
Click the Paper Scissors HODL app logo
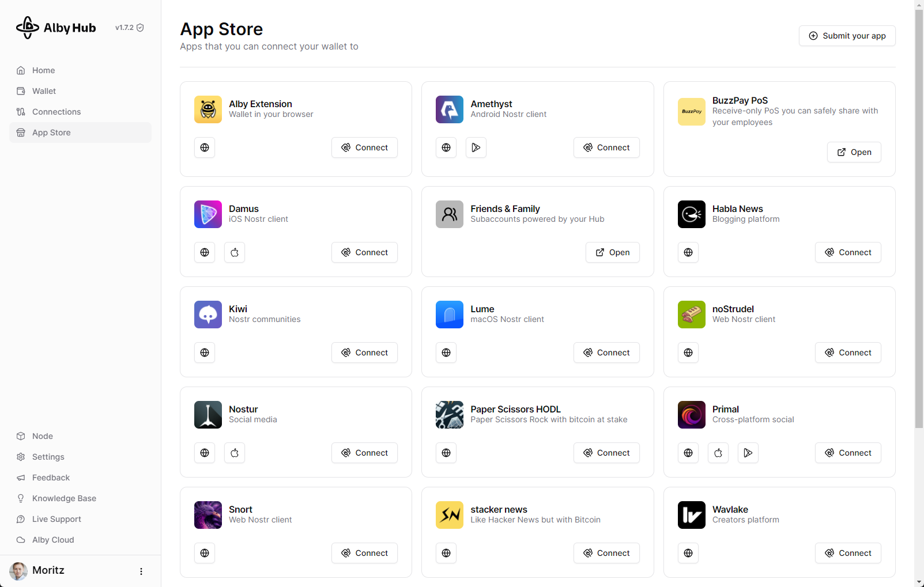(x=450, y=415)
